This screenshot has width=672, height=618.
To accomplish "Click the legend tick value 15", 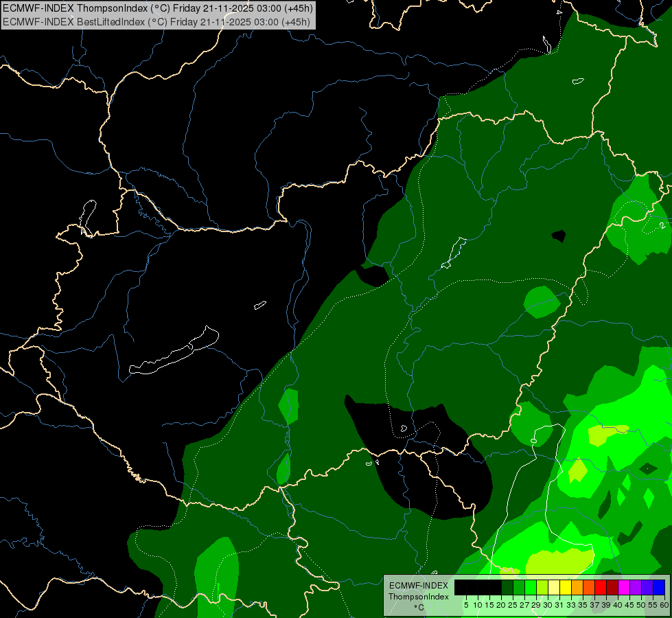I will [x=489, y=605].
